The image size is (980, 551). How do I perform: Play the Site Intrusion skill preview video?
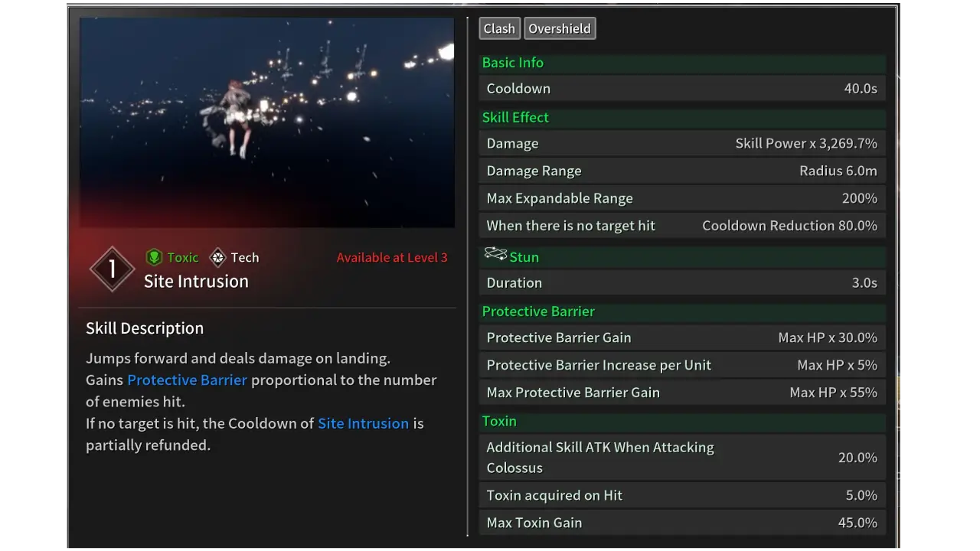click(x=266, y=122)
